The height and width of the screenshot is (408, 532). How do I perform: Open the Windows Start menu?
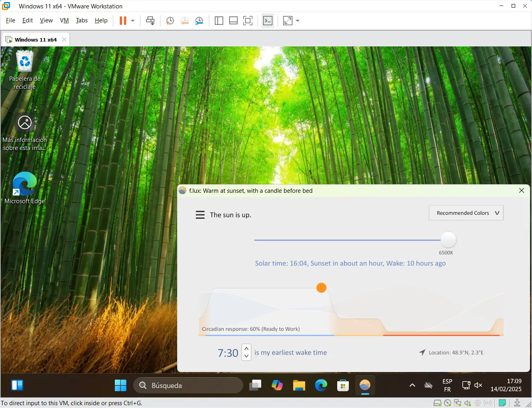coord(120,385)
